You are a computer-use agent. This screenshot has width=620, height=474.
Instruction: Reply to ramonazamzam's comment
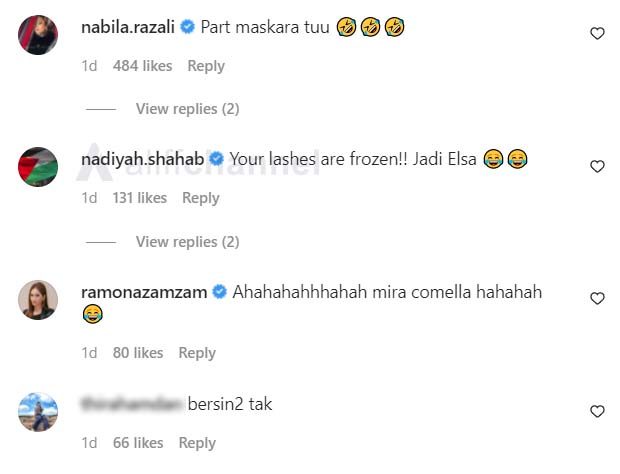[197, 353]
